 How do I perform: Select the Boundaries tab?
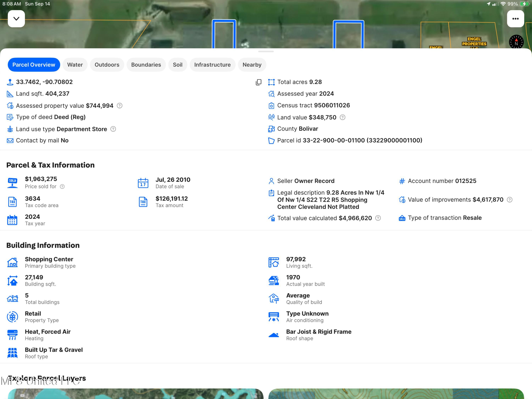coord(146,65)
